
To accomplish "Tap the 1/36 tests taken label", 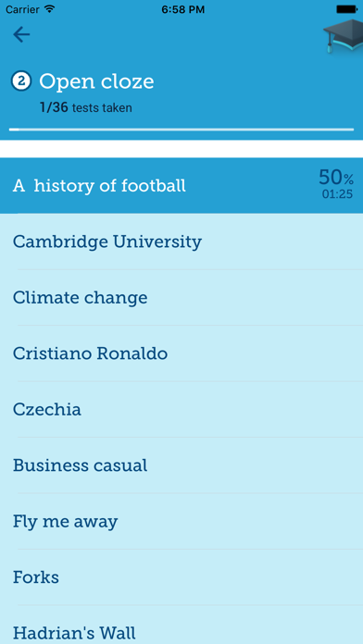I will click(86, 107).
